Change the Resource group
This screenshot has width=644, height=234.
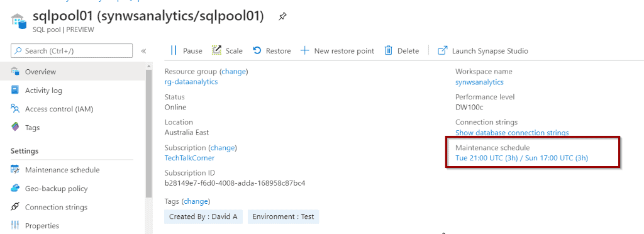pos(234,72)
